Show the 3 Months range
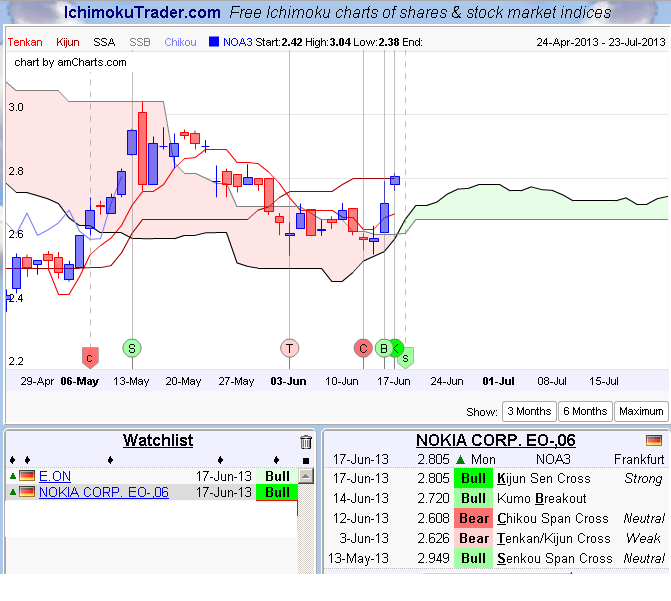The height and width of the screenshot is (601, 671). pyautogui.click(x=529, y=411)
